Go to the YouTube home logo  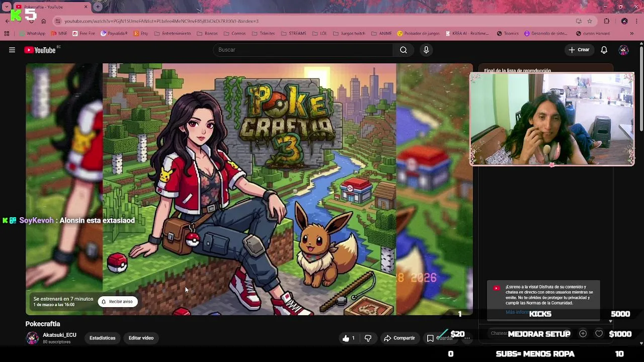(40, 50)
